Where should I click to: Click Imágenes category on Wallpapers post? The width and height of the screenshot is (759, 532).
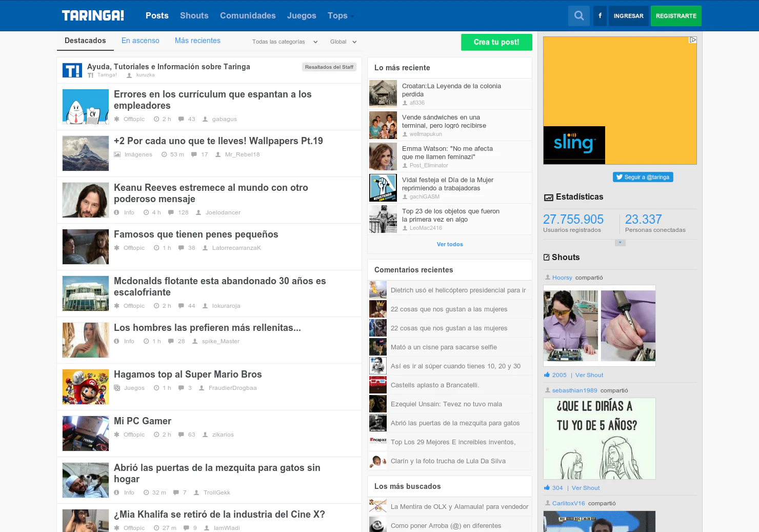138,154
